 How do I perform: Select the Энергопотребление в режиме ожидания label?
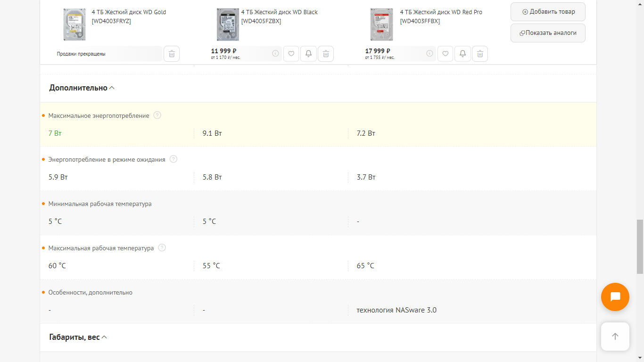pyautogui.click(x=107, y=159)
